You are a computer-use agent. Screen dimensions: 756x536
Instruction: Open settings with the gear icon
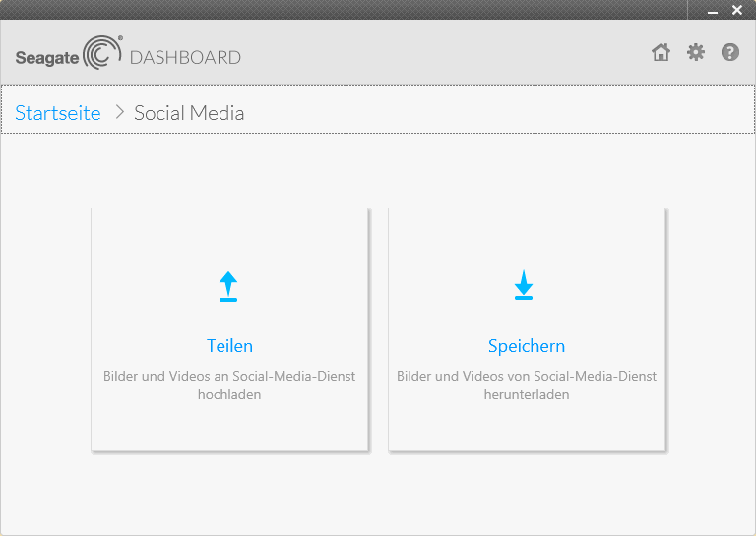point(696,52)
